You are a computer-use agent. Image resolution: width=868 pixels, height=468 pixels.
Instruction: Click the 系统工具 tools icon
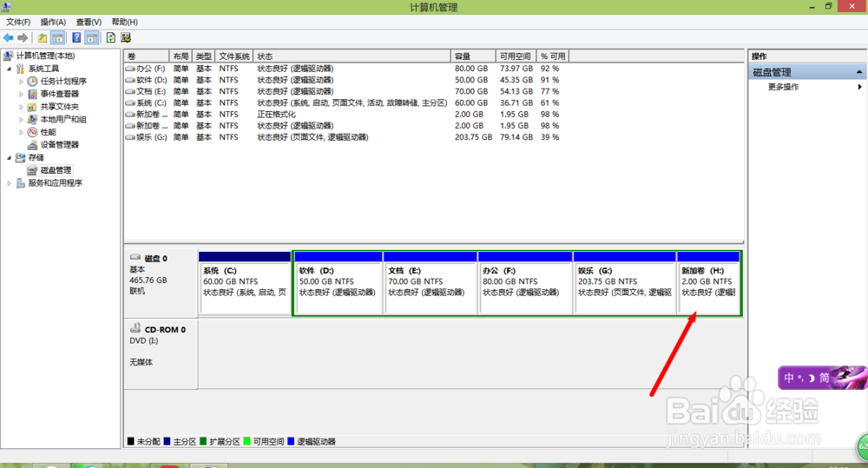click(x=21, y=69)
